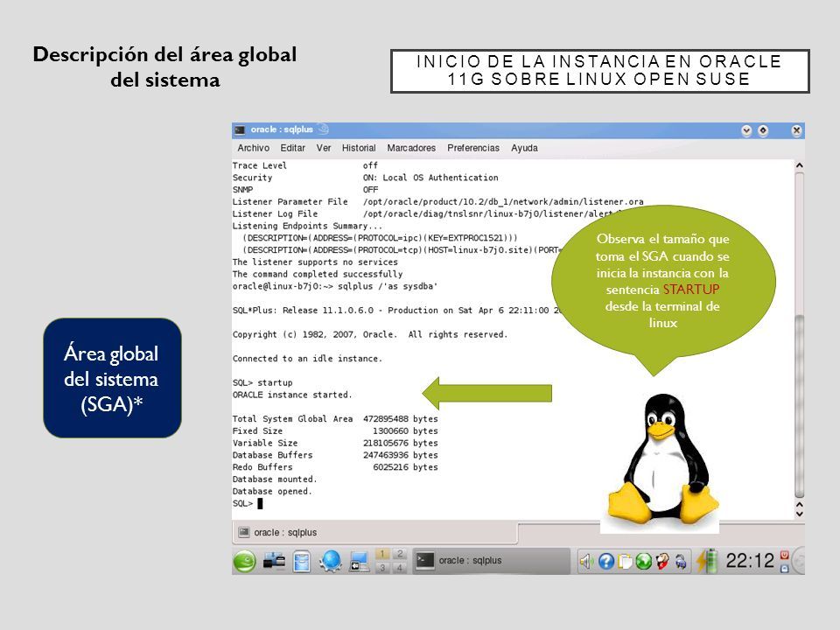The width and height of the screenshot is (840, 630).
Task: Click 'Connected to an idle instance.' line
Action: pos(307,359)
